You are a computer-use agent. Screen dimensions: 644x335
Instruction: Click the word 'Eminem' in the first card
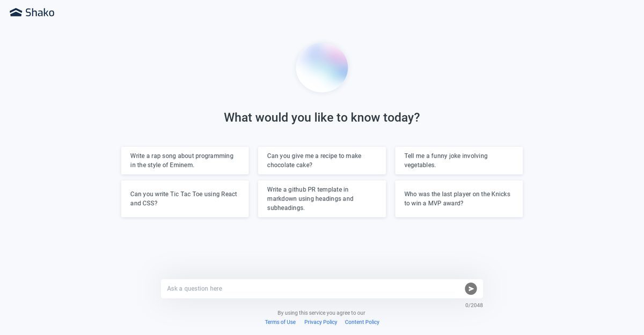click(181, 165)
